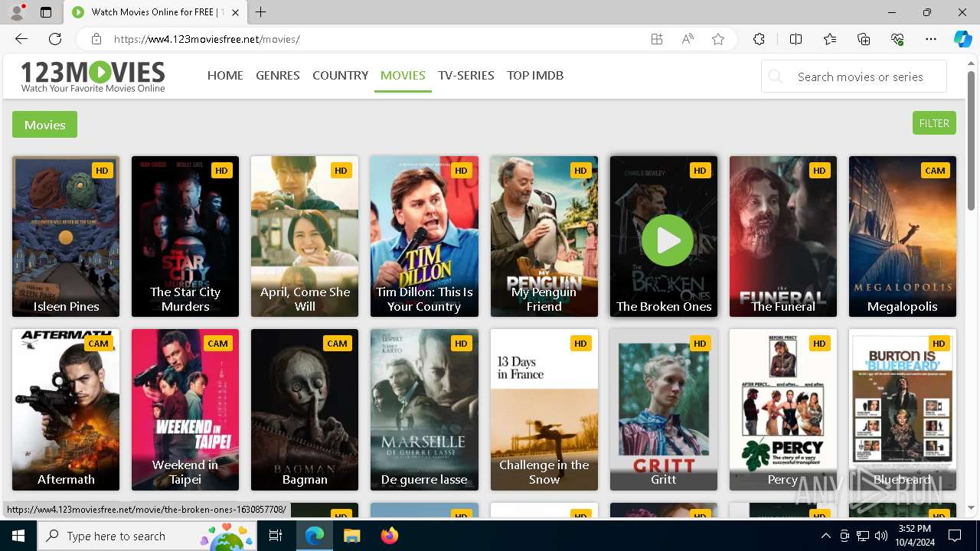The image size is (980, 551).
Task: Open the volume icon in the system tray
Action: [880, 536]
